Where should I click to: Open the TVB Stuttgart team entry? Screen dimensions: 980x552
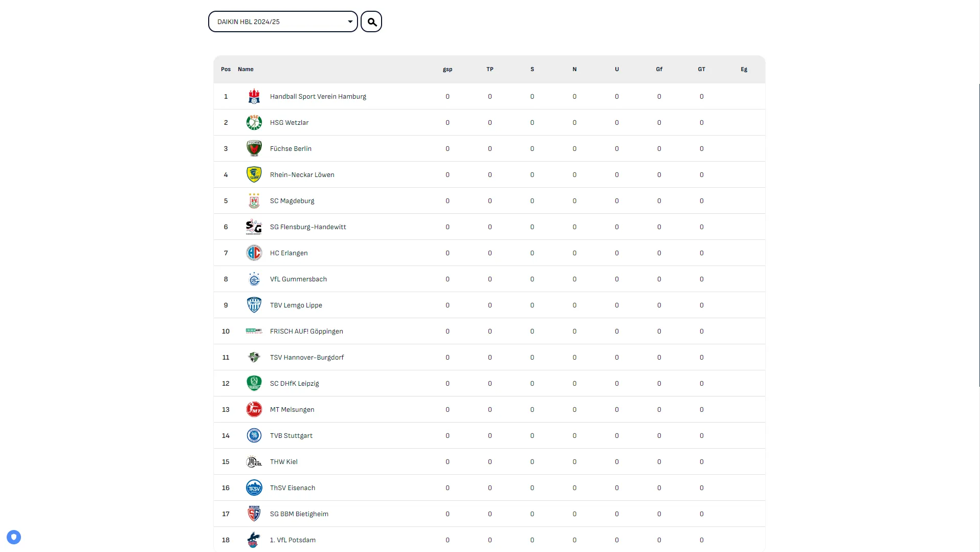[x=291, y=436]
